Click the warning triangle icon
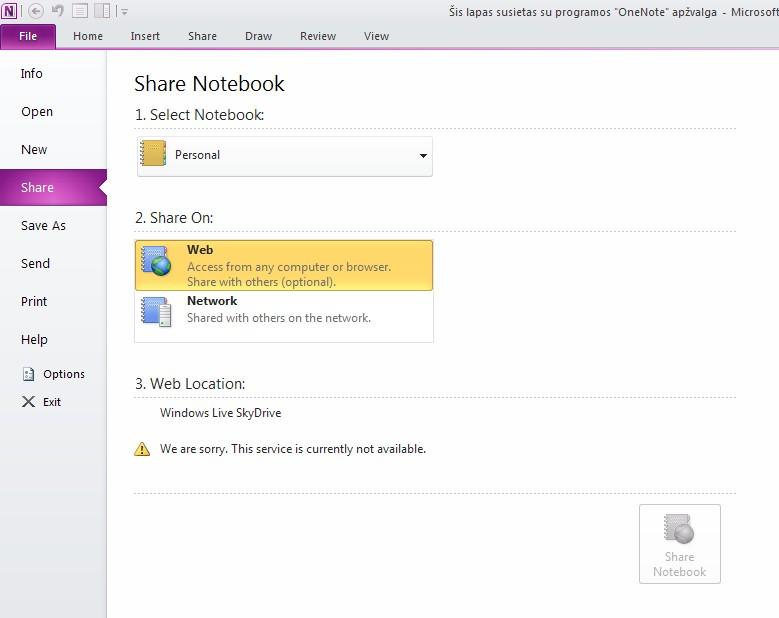This screenshot has height=618, width=779. coord(142,449)
